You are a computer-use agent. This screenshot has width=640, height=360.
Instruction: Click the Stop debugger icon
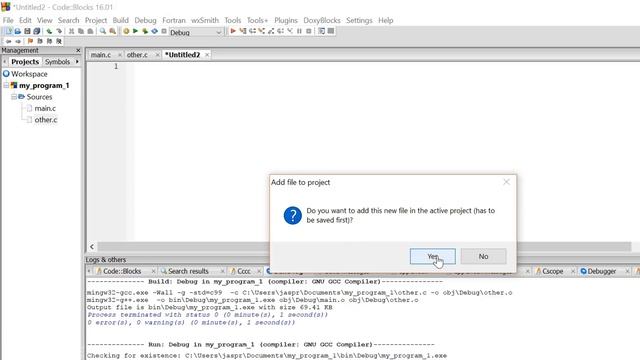(309, 31)
